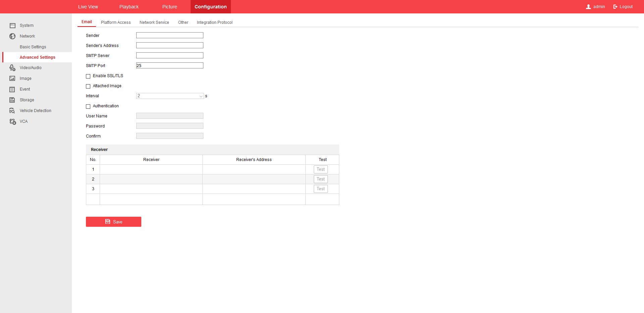
Task: Click the Vehicle Detection car icon
Action: click(12, 111)
